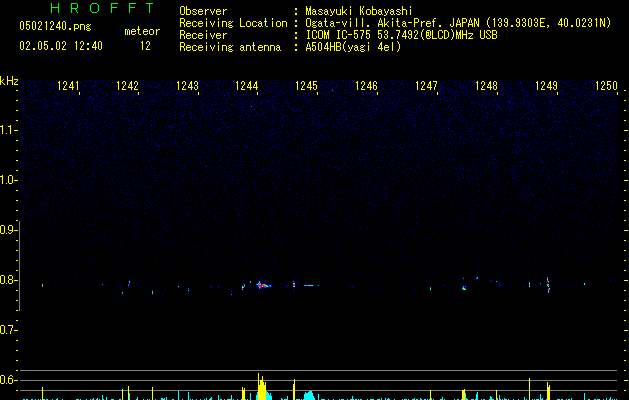Click the timestamp 02.05.02 12:40
This screenshot has width=629, height=400.
tap(61, 46)
